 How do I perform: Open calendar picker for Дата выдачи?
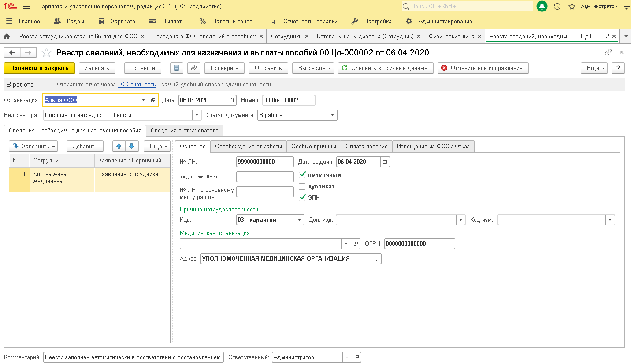point(385,162)
